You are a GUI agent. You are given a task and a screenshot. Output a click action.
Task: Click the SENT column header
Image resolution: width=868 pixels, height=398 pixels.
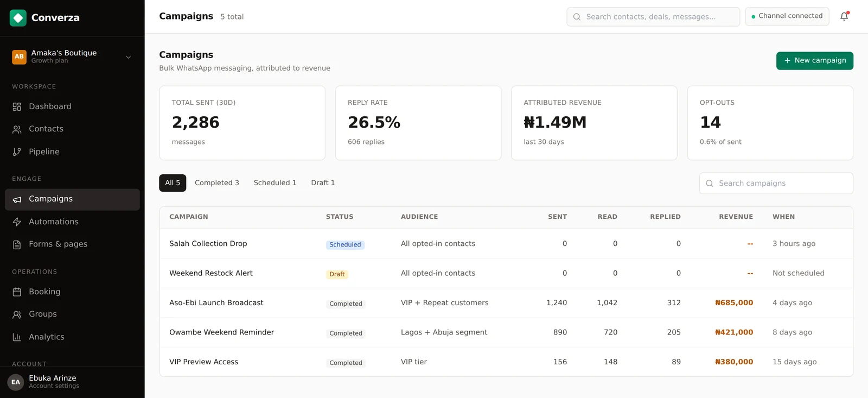tap(557, 217)
